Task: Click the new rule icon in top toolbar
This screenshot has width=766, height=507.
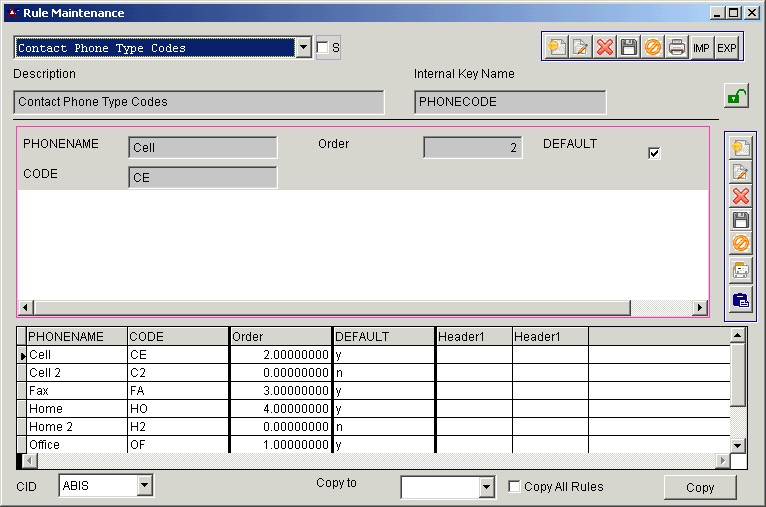Action: pyautogui.click(x=556, y=47)
